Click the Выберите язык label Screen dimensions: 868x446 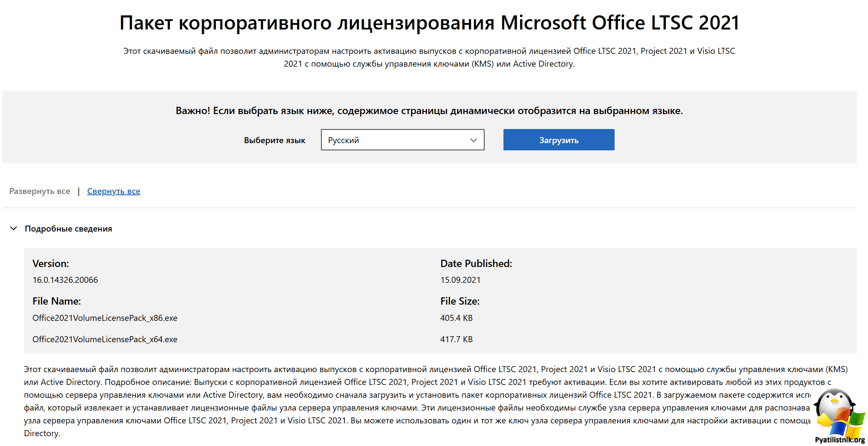coord(274,140)
